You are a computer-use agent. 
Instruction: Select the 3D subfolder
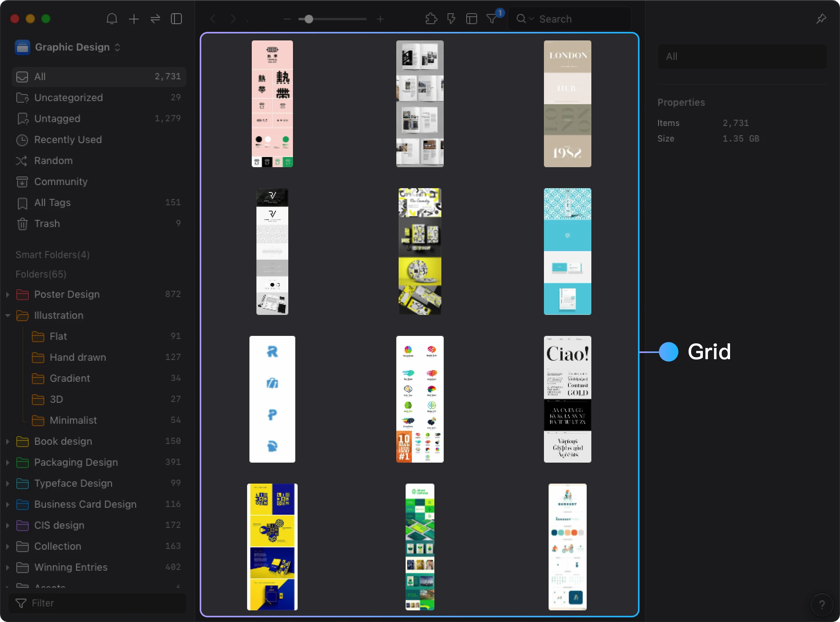point(107,399)
